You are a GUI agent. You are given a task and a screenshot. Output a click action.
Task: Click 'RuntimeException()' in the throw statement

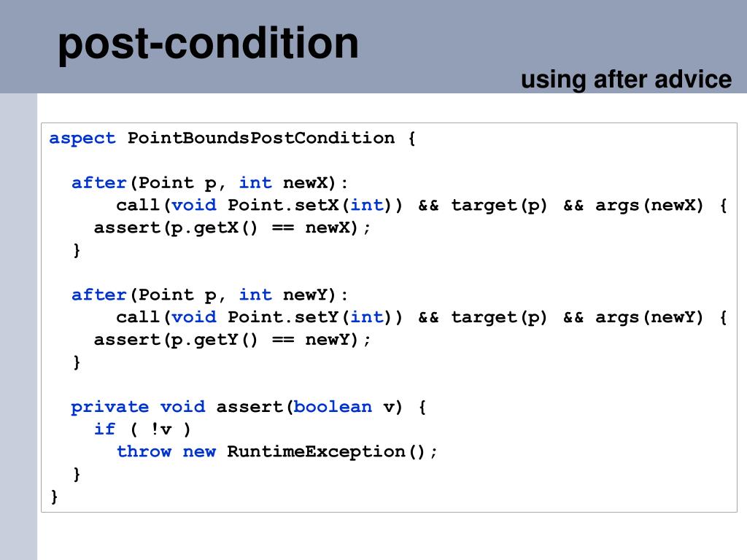[325, 452]
